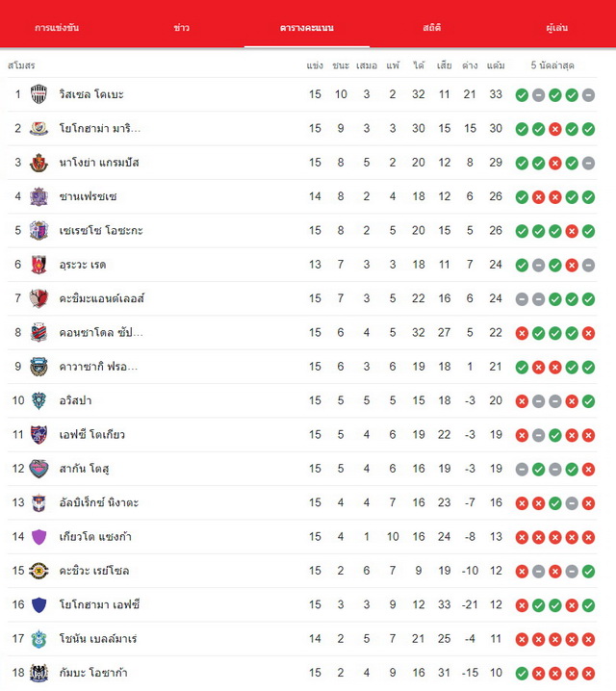Click the Vissel Kobe club crest
Screen dimensions: 616x691
(x=38, y=94)
